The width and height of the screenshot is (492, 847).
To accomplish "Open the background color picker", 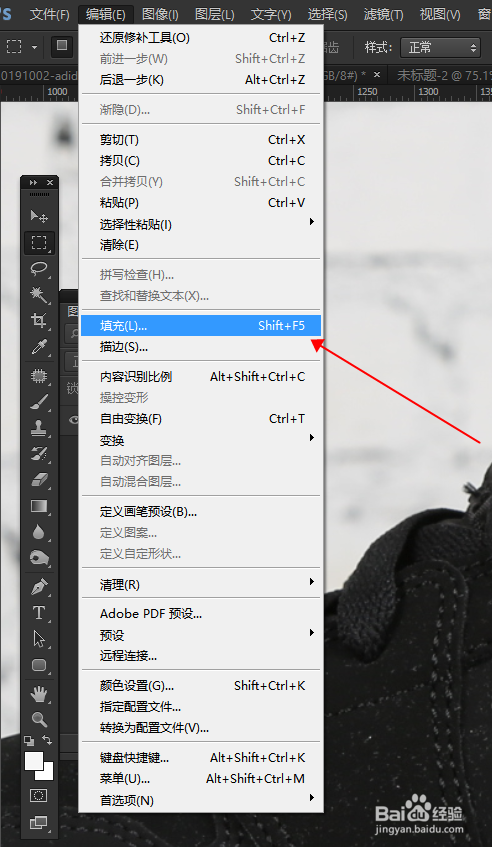I will [48, 774].
